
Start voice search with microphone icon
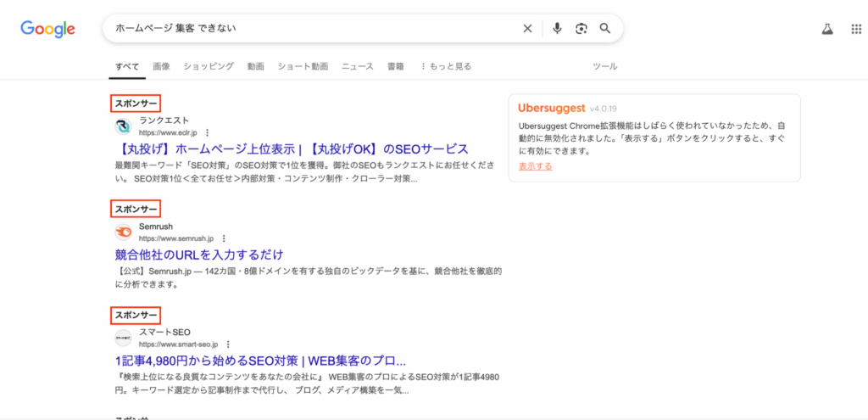coord(557,28)
